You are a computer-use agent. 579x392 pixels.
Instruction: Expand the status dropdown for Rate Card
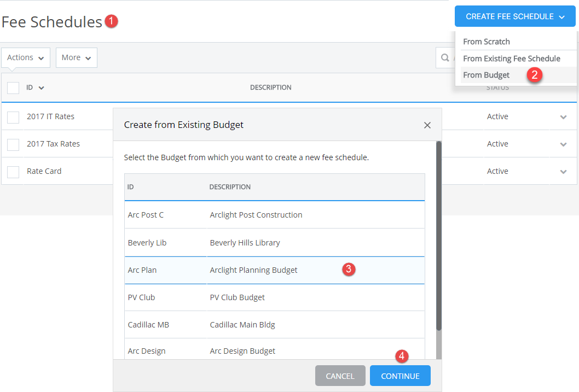(x=563, y=171)
